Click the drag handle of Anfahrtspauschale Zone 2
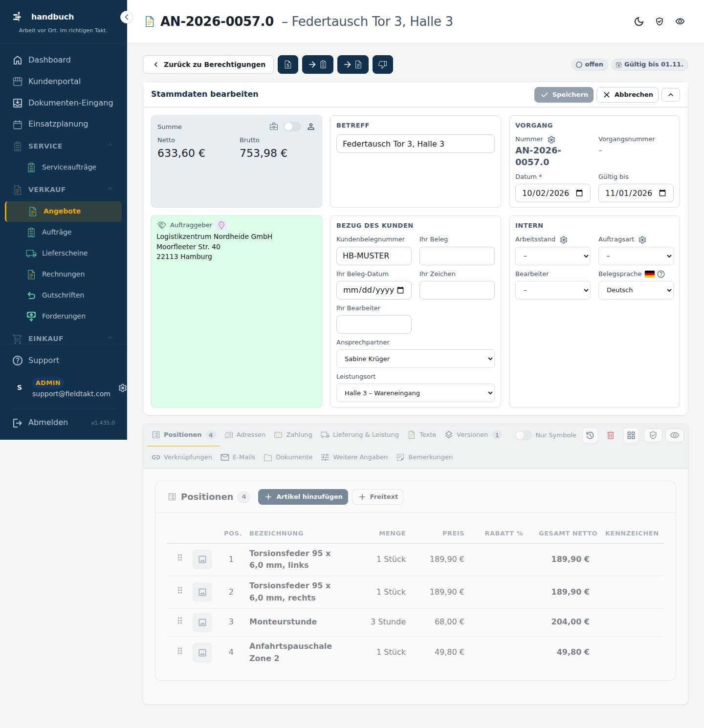The height and width of the screenshot is (728, 704). tap(180, 651)
